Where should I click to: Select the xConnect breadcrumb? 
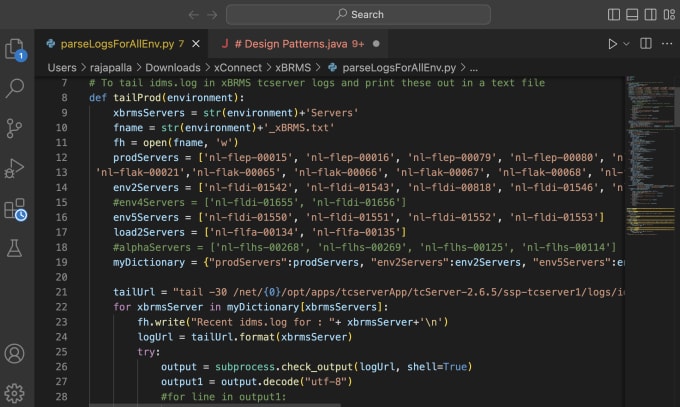click(x=238, y=68)
